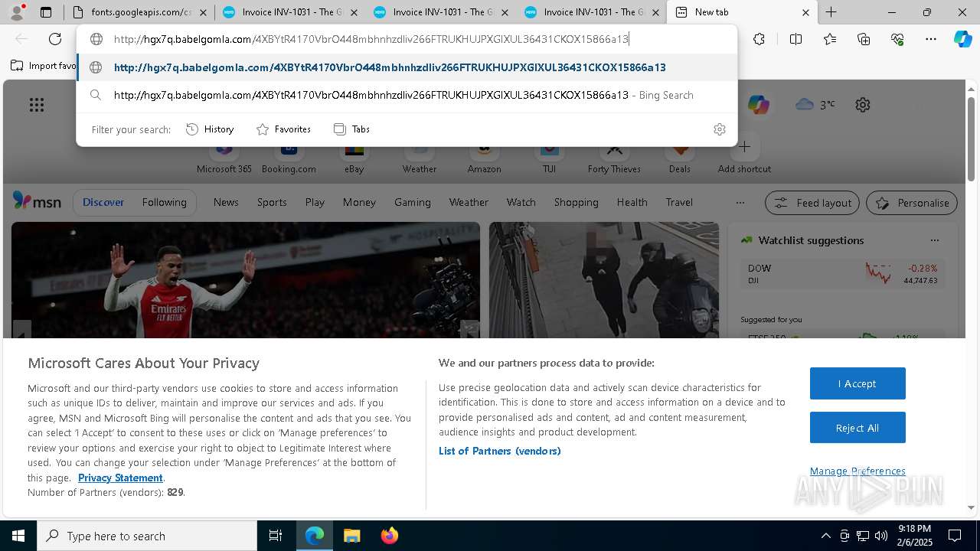Image resolution: width=980 pixels, height=551 pixels.
Task: Filter search by Tabs
Action: (x=352, y=129)
